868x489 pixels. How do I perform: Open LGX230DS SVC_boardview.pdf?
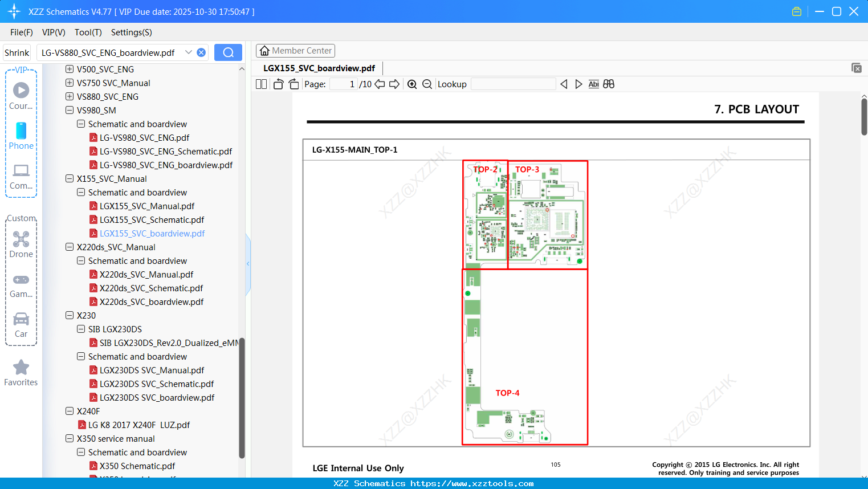157,397
